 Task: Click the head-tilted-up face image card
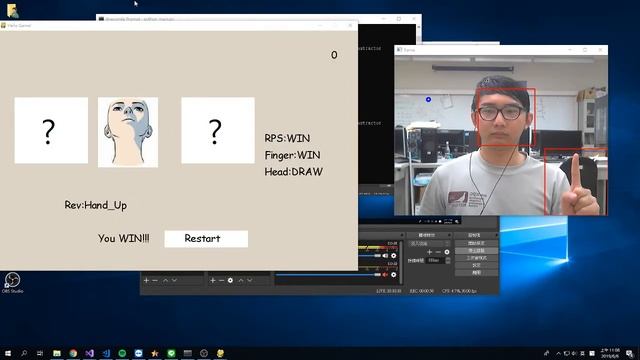(128, 132)
